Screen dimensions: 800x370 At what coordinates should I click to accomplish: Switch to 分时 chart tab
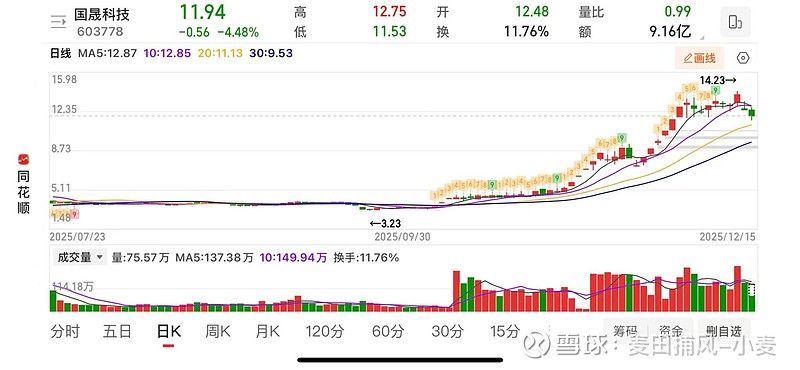[x=65, y=332]
